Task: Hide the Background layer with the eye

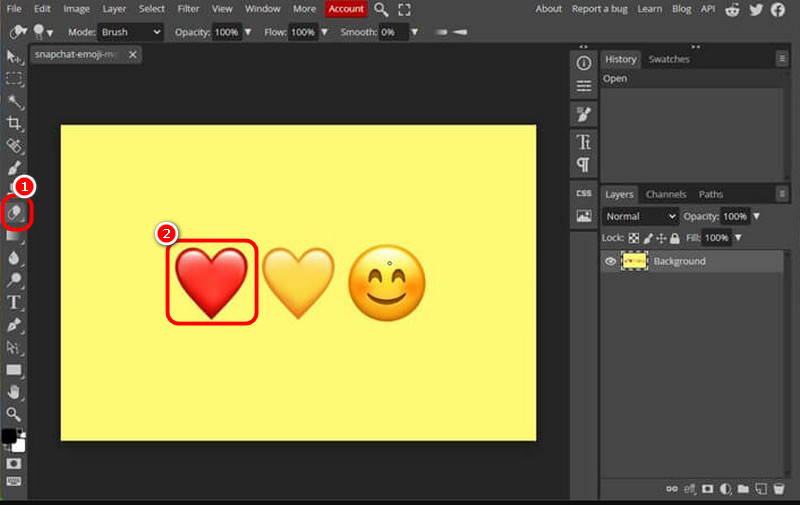Action: (610, 261)
